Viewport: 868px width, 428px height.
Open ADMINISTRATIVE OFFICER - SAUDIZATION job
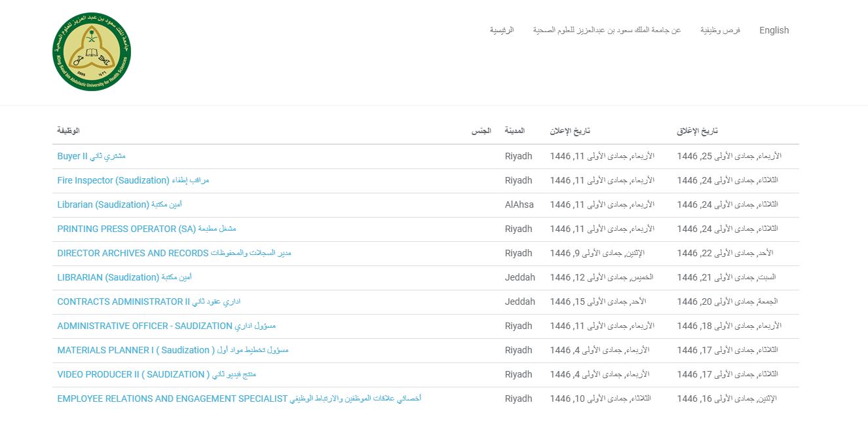166,326
